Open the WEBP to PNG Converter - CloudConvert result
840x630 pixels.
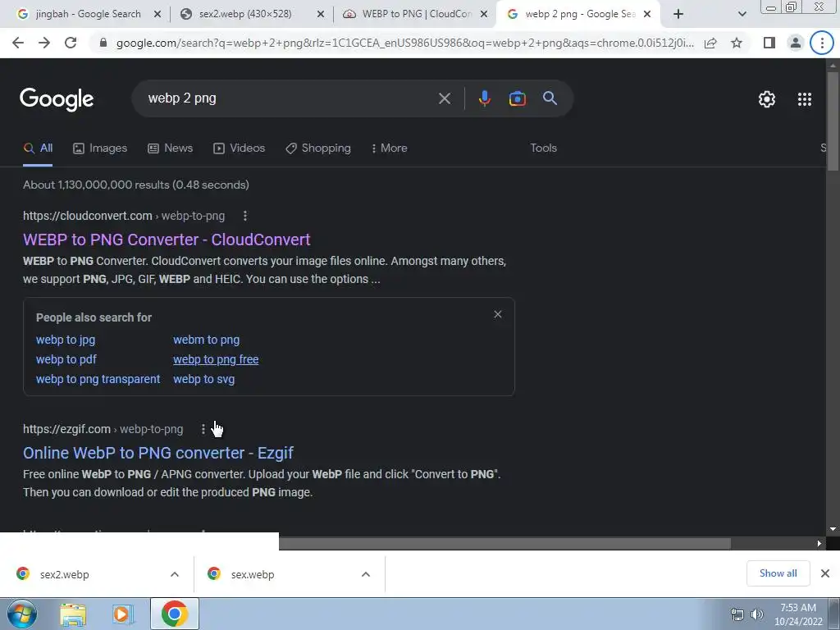pyautogui.click(x=167, y=240)
